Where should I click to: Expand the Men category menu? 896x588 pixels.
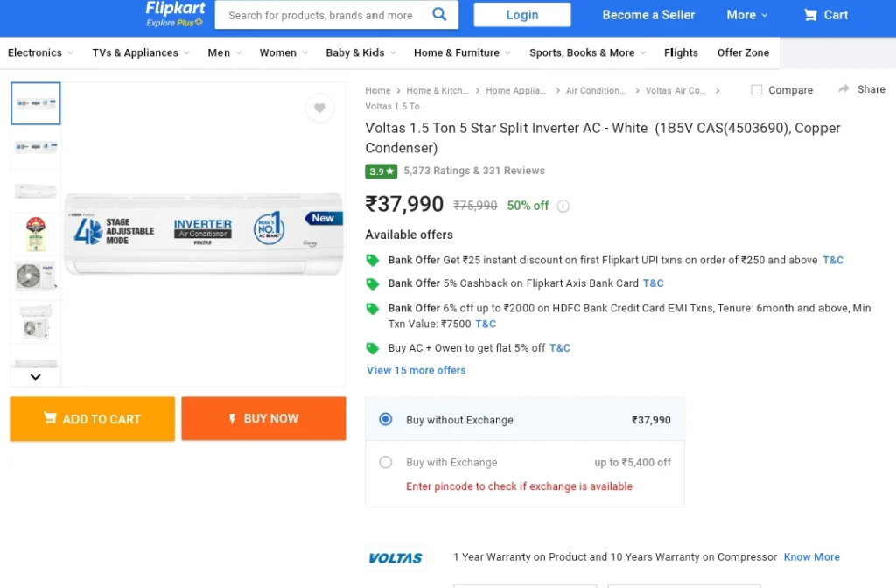click(225, 52)
